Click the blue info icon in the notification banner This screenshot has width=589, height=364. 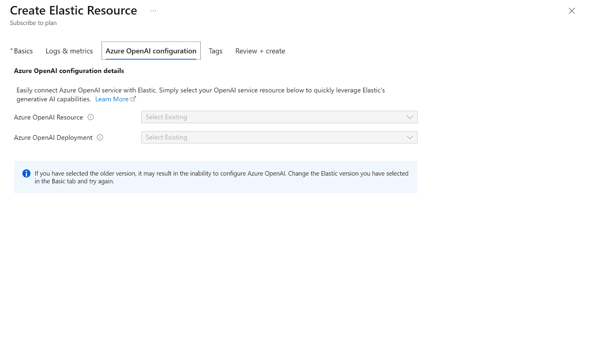pos(26,173)
